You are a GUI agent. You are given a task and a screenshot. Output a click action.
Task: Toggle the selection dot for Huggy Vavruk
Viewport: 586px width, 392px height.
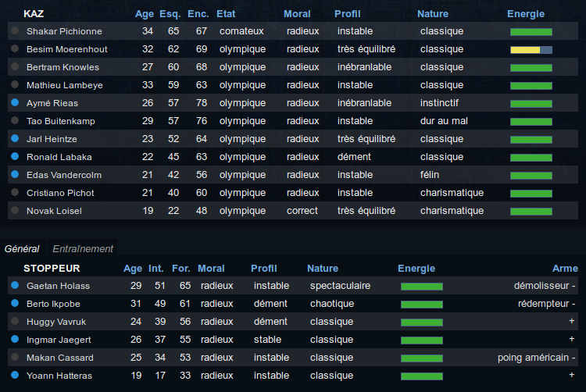[15, 321]
